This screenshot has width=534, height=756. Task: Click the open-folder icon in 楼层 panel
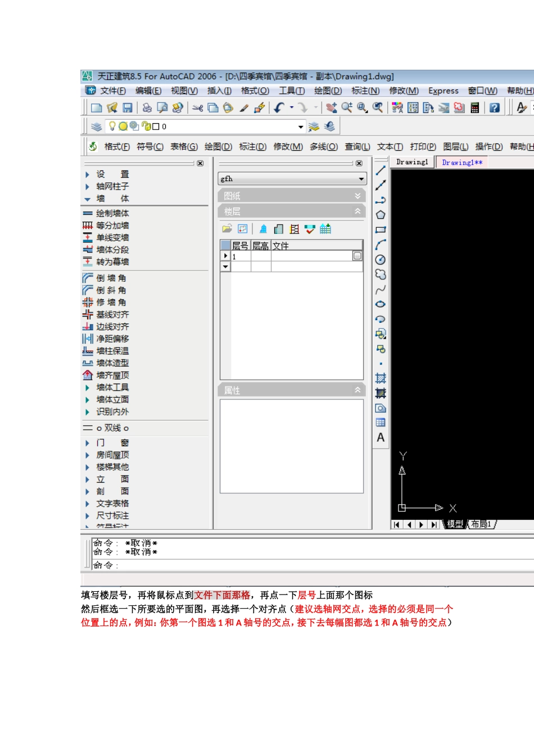[227, 229]
